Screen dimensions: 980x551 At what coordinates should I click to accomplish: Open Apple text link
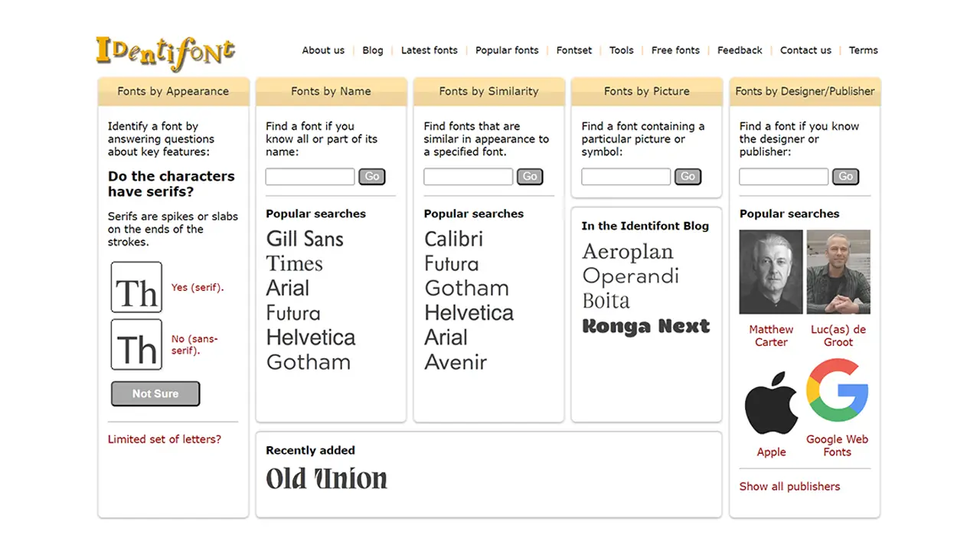click(771, 452)
